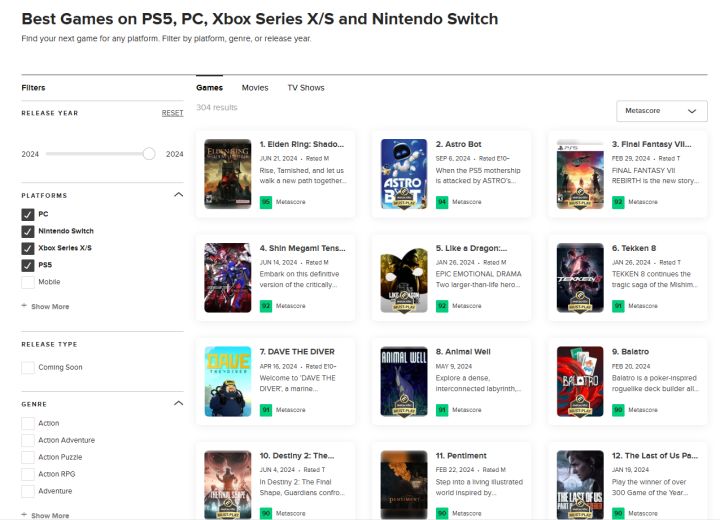
Task: Click Animal Well's 91 Metascore badge
Action: coord(442,409)
